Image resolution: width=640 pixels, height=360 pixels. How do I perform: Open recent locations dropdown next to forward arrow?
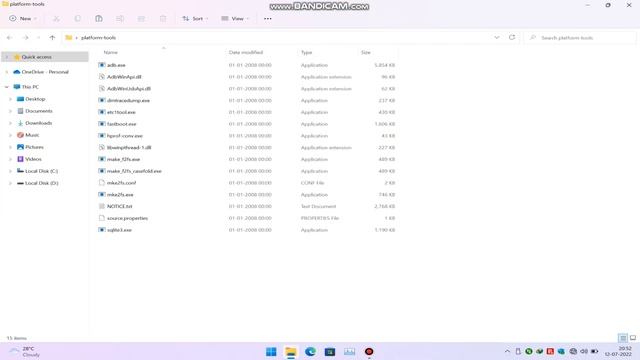[x=38, y=38]
